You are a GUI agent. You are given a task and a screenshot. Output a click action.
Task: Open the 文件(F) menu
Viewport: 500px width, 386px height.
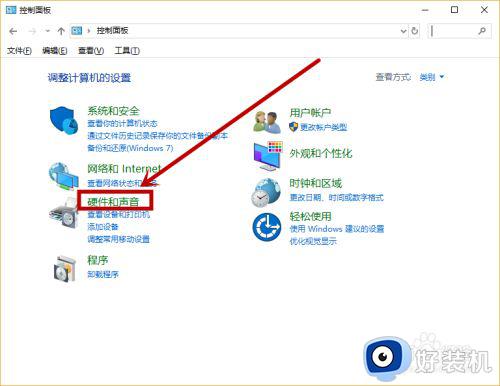coord(19,51)
